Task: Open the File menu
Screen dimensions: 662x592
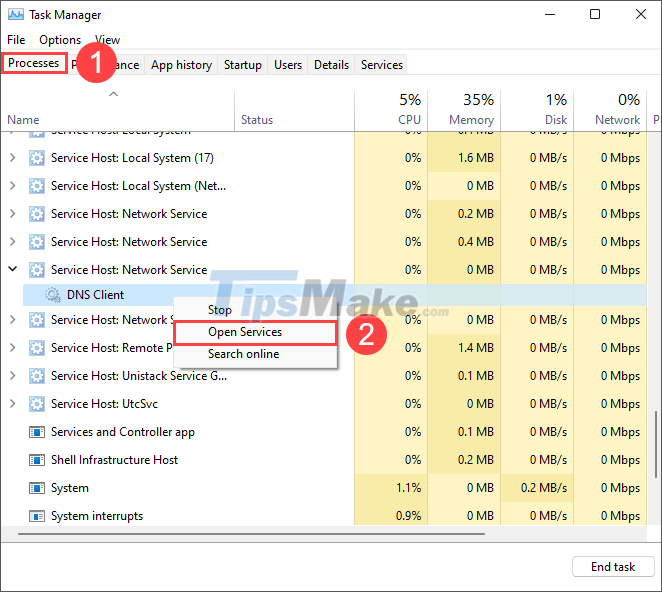Action: point(16,40)
